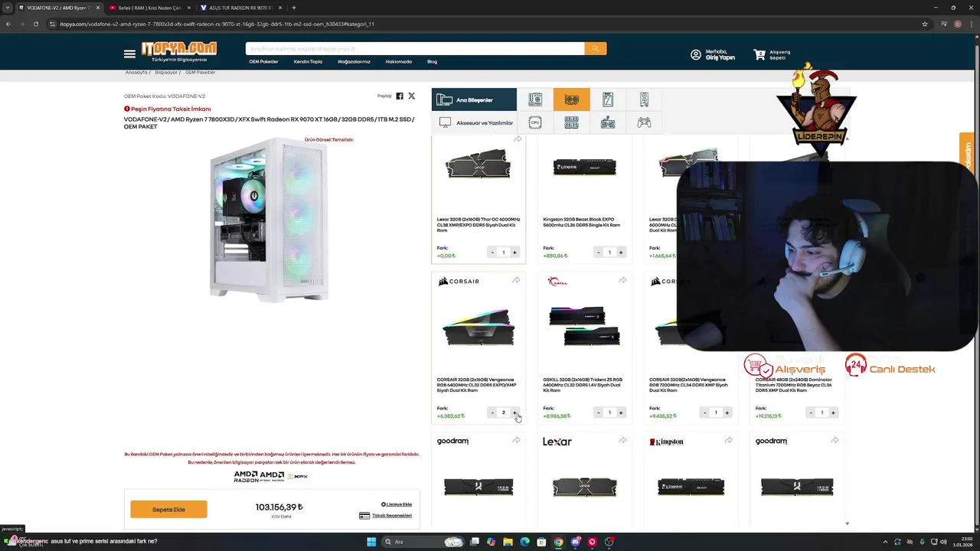The height and width of the screenshot is (551, 980).
Task: Switch to the Aksesuar ve Yazılımlar tab
Action: click(473, 122)
